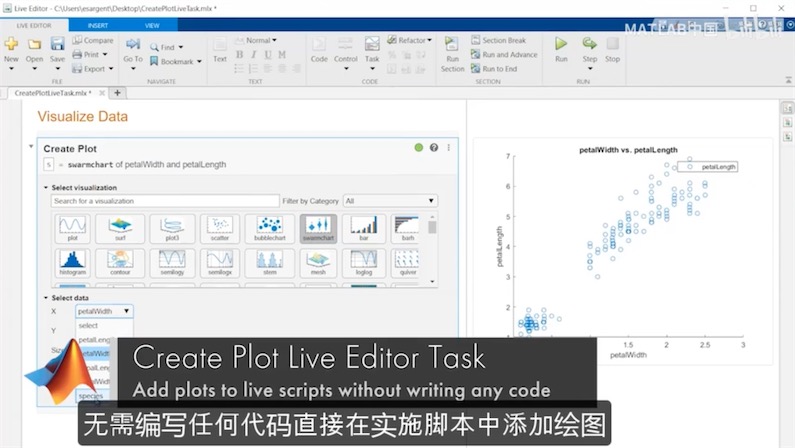The width and height of the screenshot is (795, 448).
Task: Collapse the Select data section
Action: pyautogui.click(x=46, y=298)
